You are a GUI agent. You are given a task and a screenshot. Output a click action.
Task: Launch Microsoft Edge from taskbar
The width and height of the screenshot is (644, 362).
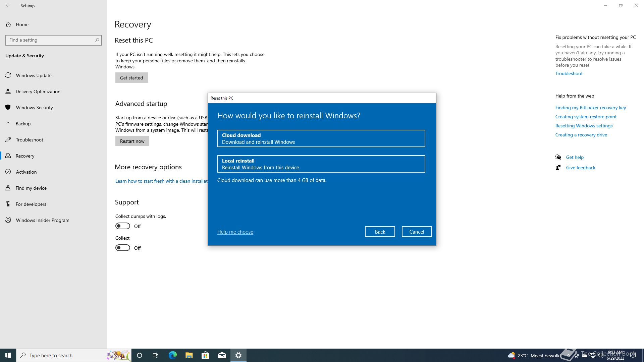(172, 355)
